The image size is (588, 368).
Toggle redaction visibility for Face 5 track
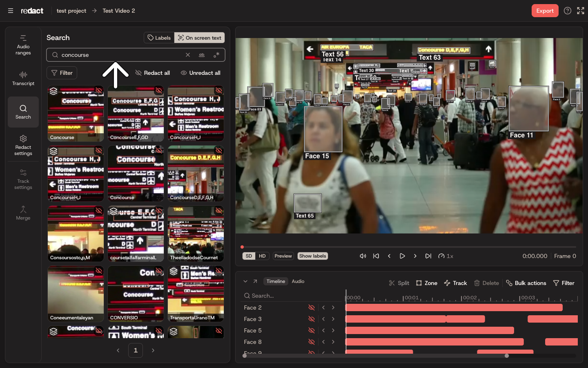312,330
